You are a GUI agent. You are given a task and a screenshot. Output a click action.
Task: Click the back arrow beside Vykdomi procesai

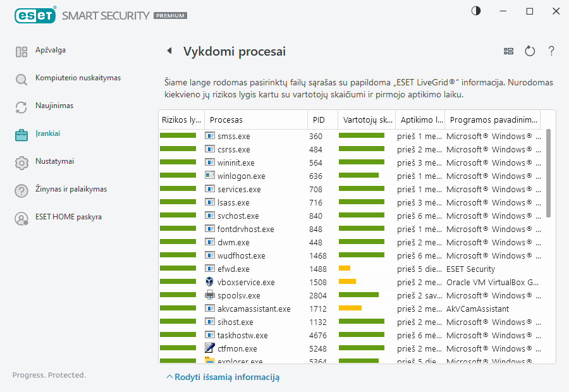(169, 51)
